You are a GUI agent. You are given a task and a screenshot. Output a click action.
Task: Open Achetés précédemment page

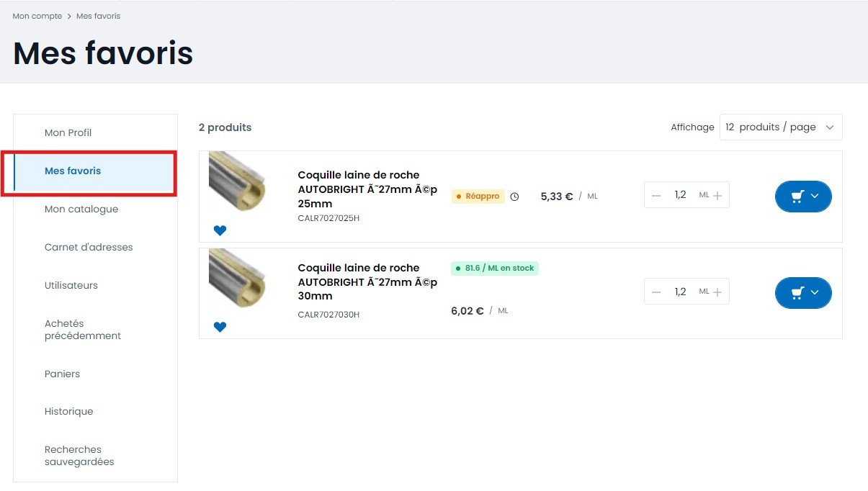83,330
